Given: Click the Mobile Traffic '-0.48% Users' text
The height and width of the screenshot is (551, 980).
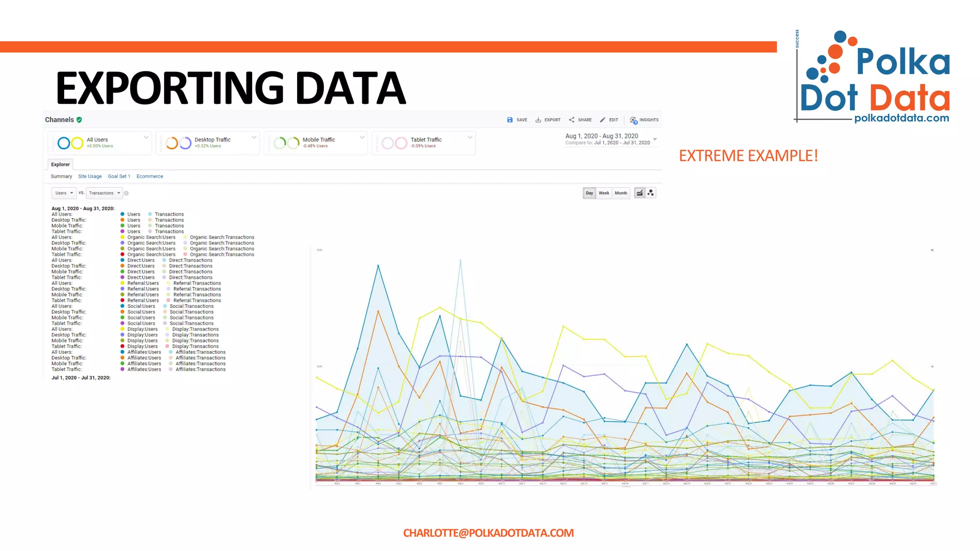Looking at the screenshot, I should 315,146.
